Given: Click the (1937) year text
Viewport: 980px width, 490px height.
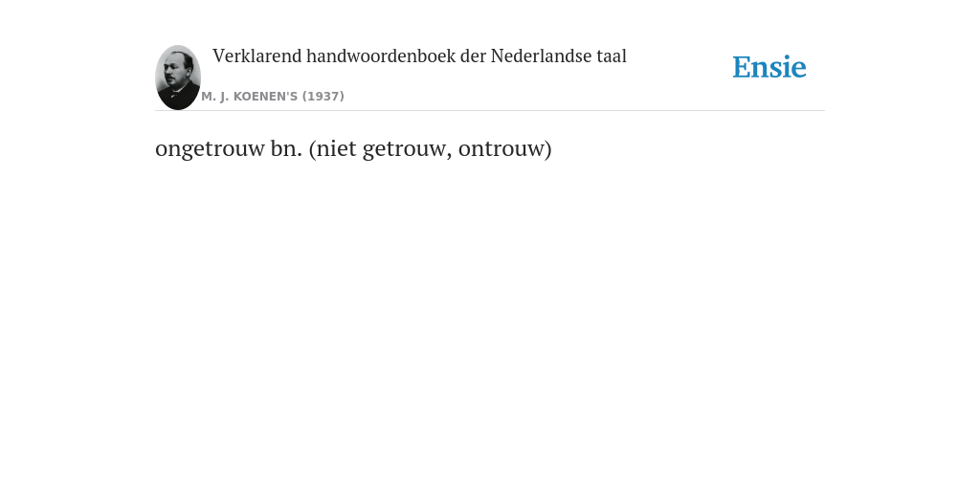Looking at the screenshot, I should [x=323, y=97].
